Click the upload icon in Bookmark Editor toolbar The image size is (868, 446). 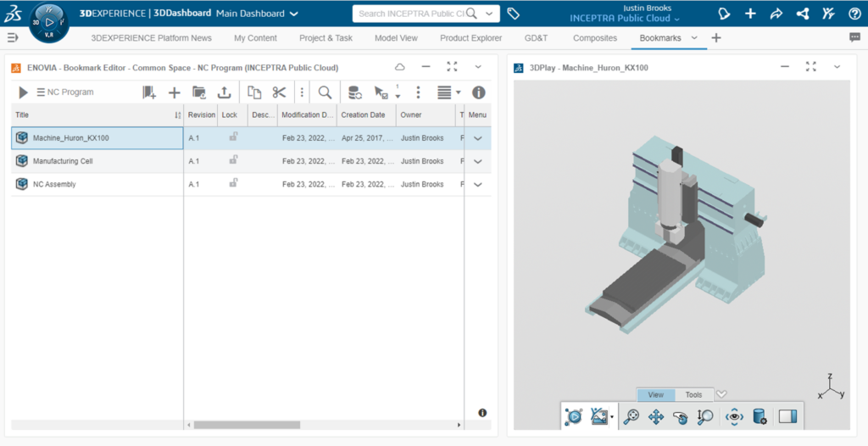point(225,92)
